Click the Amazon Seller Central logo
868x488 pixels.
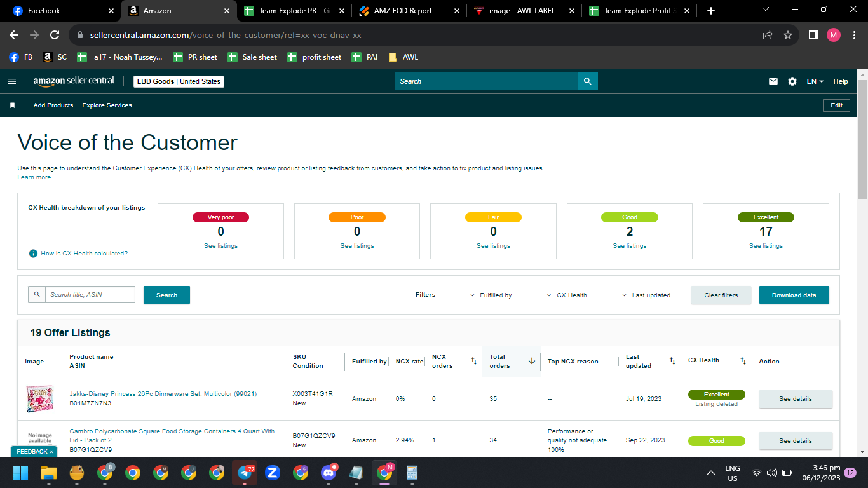pos(74,81)
